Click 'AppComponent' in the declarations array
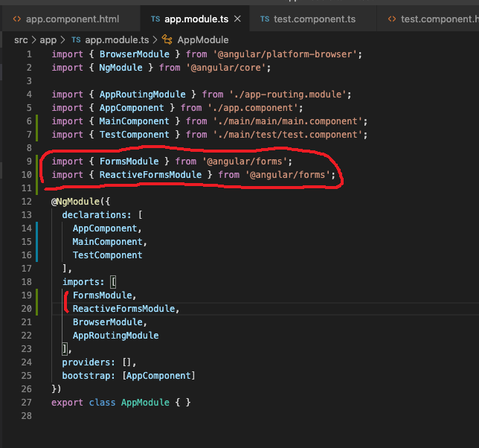 click(105, 228)
